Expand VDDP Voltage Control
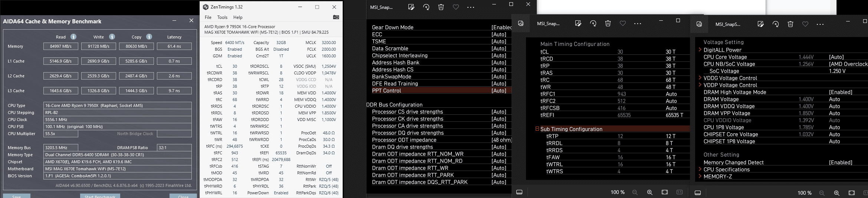868x198 pixels. pyautogui.click(x=700, y=85)
